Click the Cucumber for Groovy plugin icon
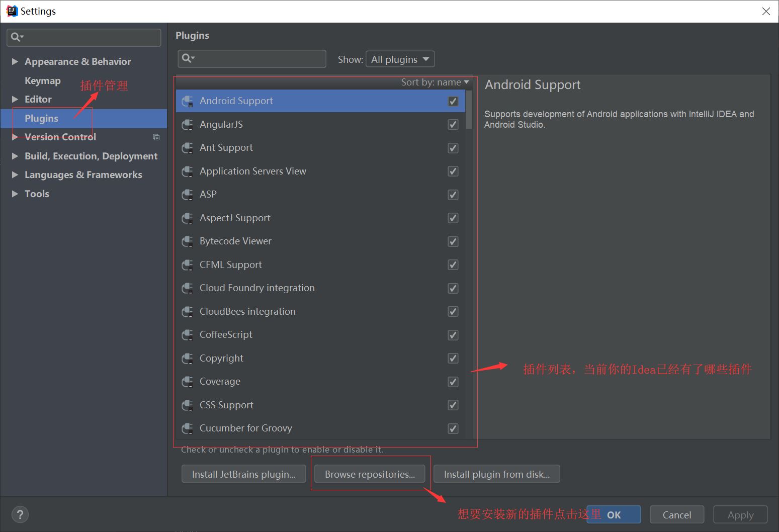779x532 pixels. [x=187, y=428]
